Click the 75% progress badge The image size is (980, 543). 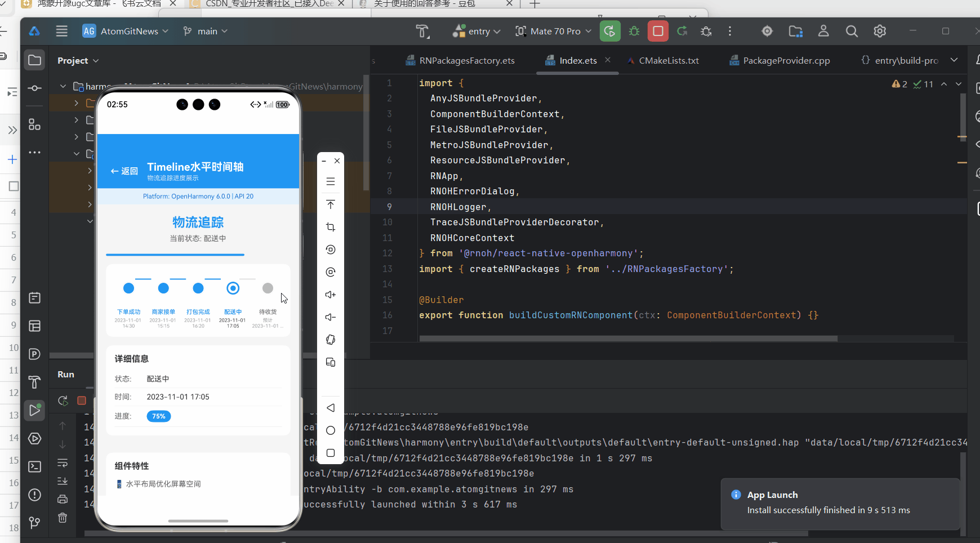(159, 416)
